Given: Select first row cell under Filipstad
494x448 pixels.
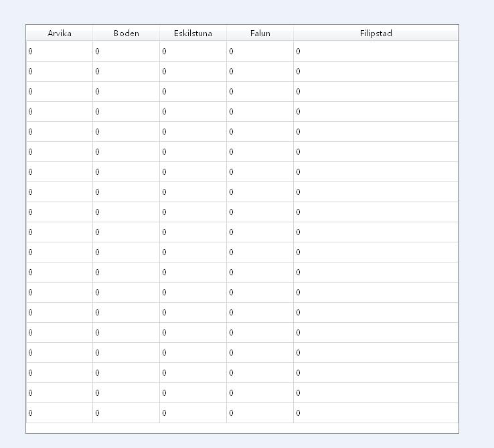Looking at the screenshot, I should point(376,52).
